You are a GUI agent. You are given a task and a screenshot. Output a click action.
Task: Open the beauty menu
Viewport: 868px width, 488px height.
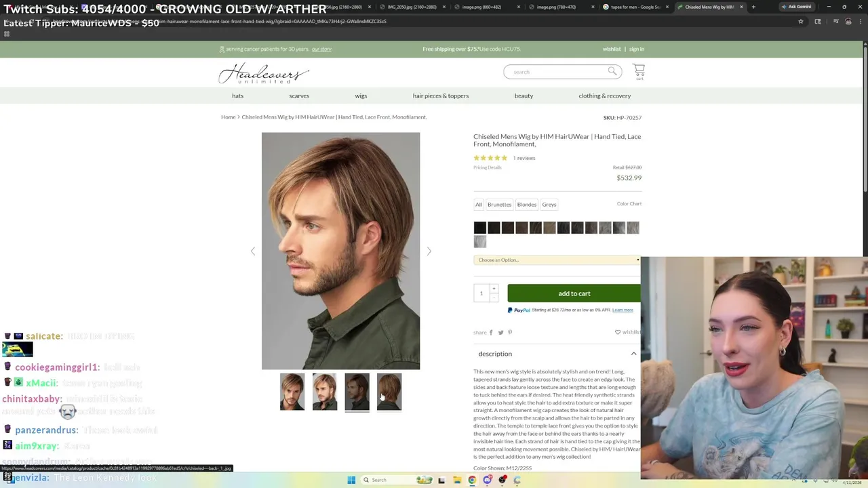(x=524, y=96)
